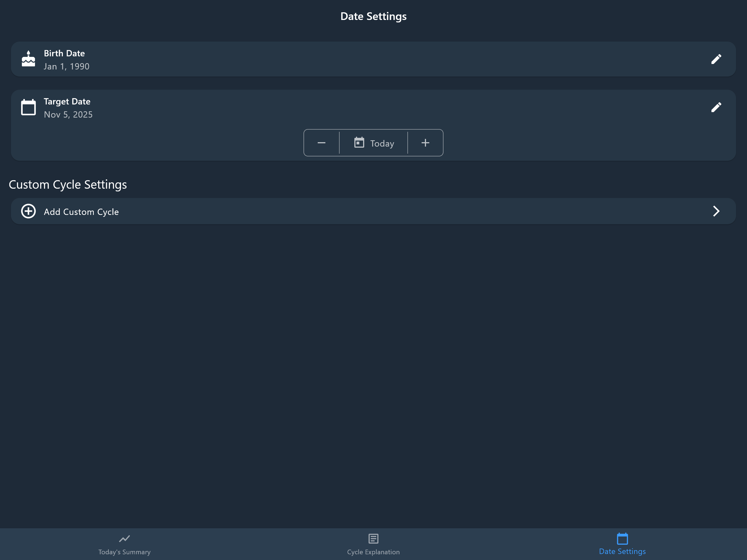Increase target date with plus button

(425, 143)
